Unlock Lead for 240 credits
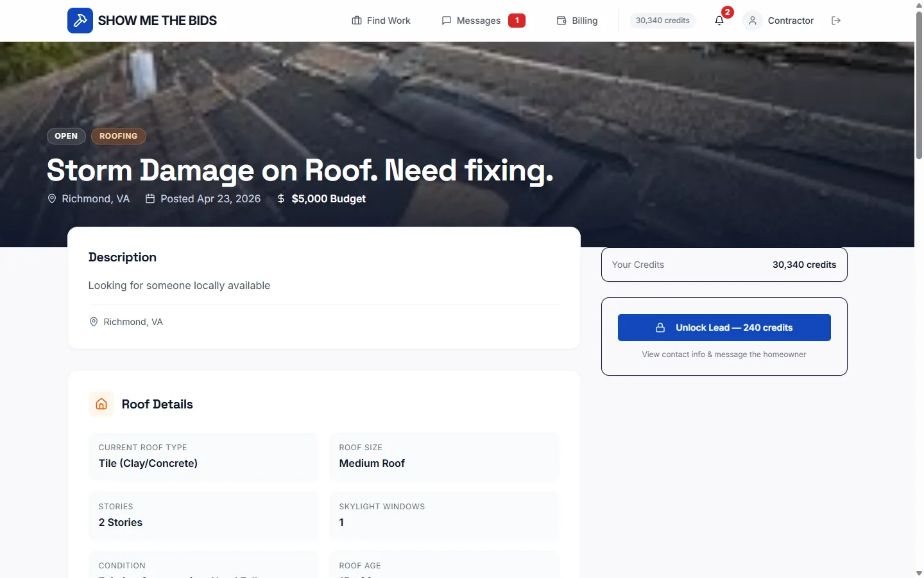Screen dimensions: 924x578 click(x=724, y=328)
